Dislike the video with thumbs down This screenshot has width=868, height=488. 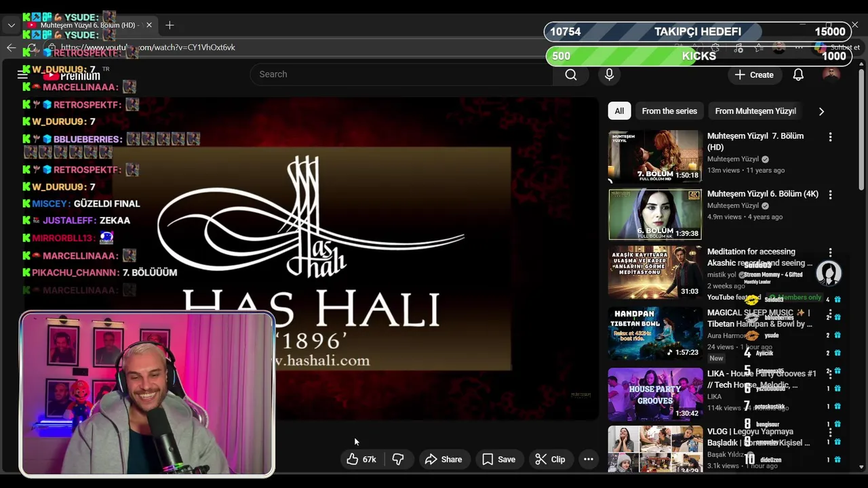[x=398, y=460]
